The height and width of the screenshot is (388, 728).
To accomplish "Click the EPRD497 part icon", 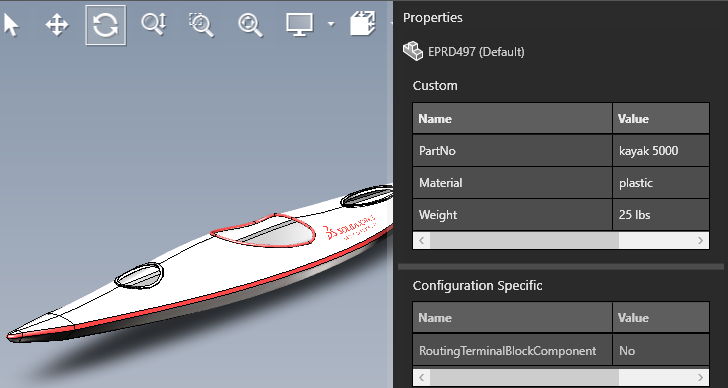I will [413, 51].
